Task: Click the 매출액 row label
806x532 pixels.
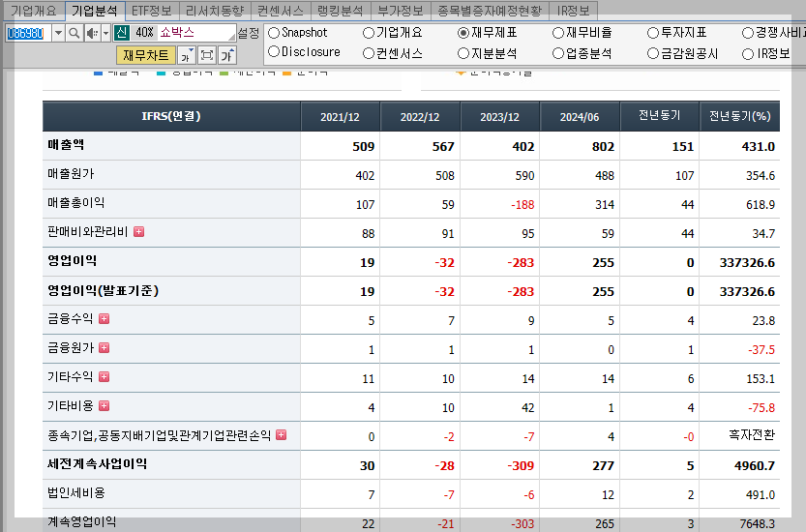Action: point(66,145)
